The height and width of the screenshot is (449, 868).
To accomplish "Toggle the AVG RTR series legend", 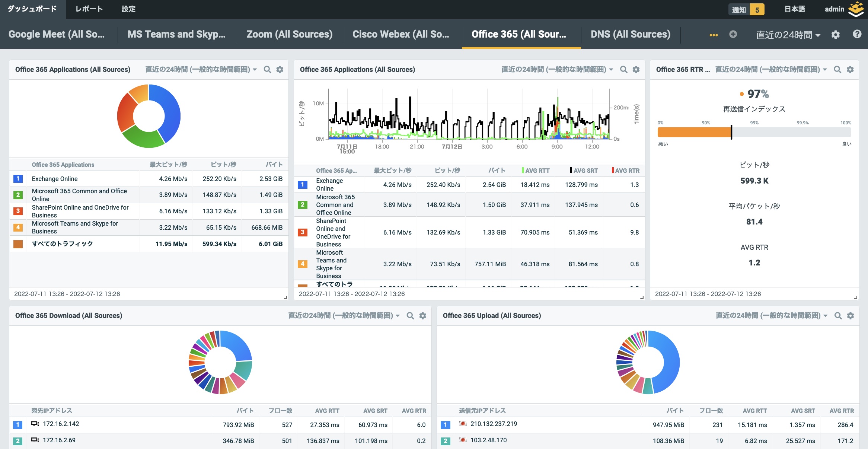I will click(625, 171).
